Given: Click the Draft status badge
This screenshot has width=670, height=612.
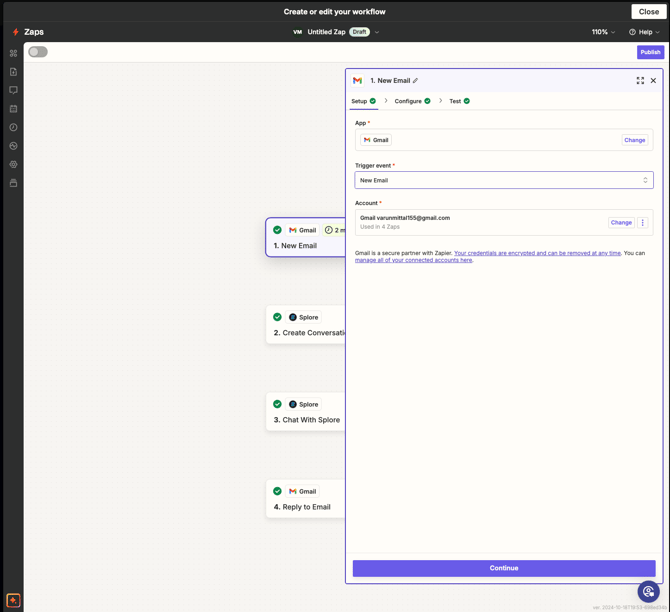Looking at the screenshot, I should (x=359, y=32).
